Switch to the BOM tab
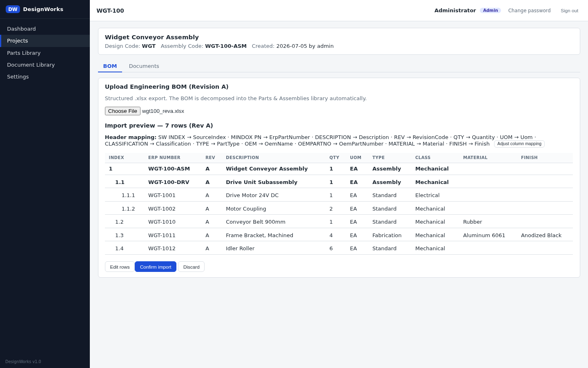Image resolution: width=588 pixels, height=368 pixels. [110, 66]
